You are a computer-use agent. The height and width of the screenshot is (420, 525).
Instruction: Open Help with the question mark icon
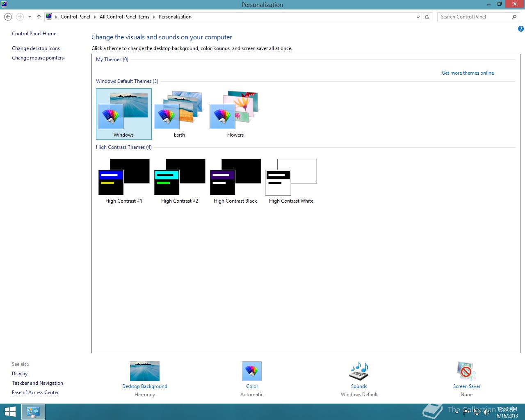[x=520, y=29]
